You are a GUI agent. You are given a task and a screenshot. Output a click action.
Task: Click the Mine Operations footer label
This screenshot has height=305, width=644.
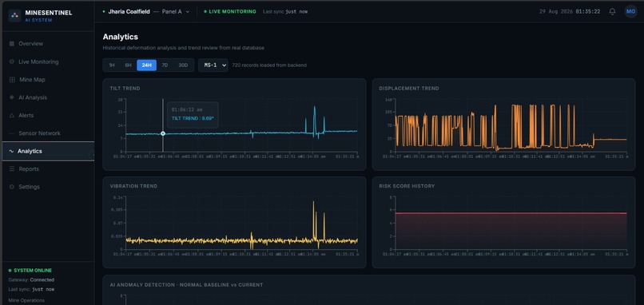pyautogui.click(x=26, y=300)
